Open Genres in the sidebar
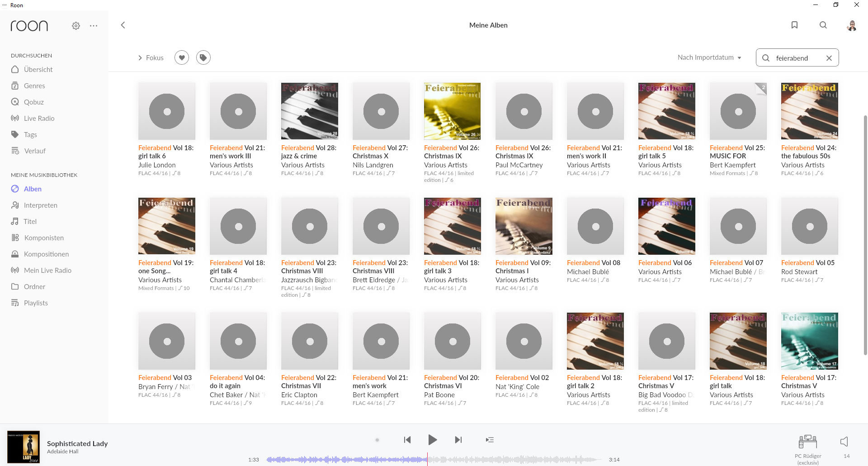This screenshot has width=868, height=466. (34, 86)
